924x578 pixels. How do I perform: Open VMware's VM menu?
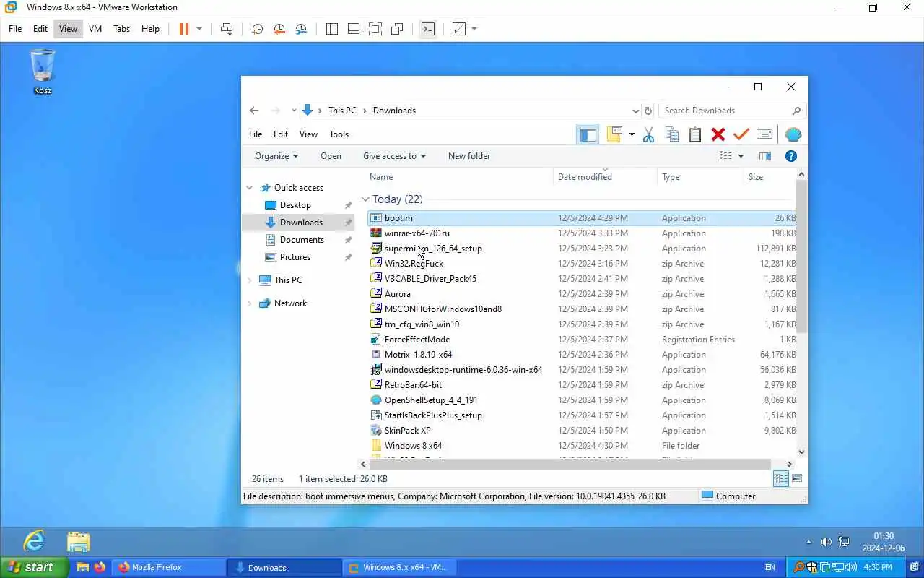(x=95, y=29)
